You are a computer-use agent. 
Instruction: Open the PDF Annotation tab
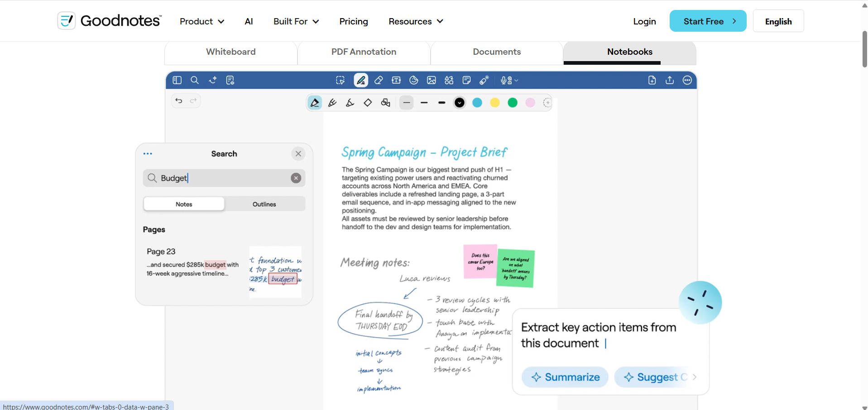pyautogui.click(x=364, y=52)
